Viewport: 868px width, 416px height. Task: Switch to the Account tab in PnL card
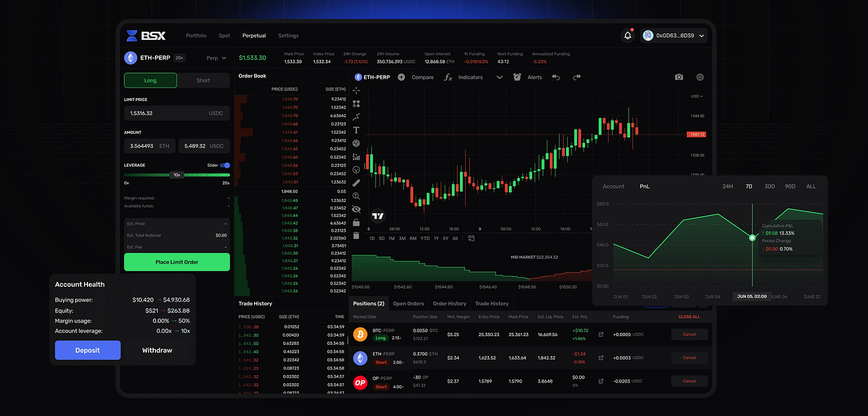(614, 186)
